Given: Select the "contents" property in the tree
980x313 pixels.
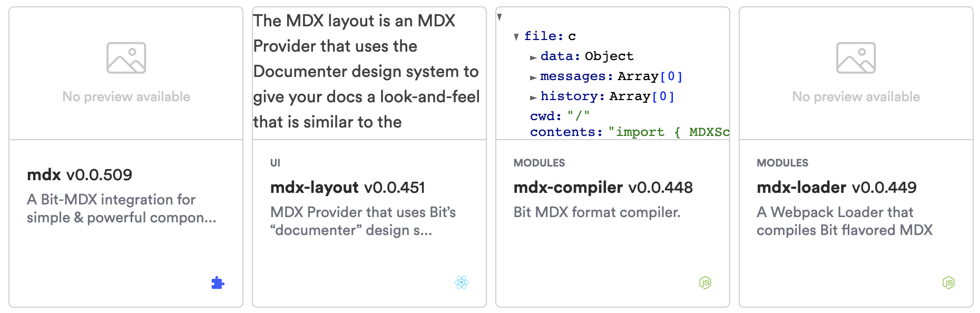Looking at the screenshot, I should coord(565,132).
